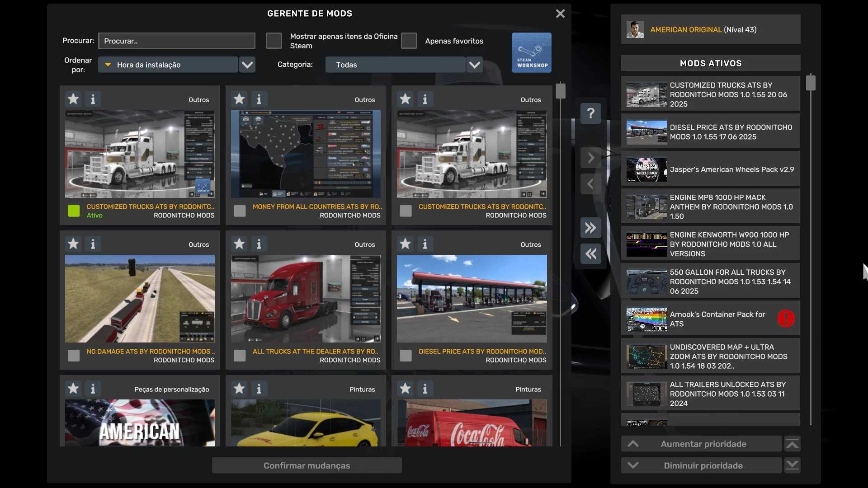Toggle the Apenas favoritos checkbox

(409, 41)
